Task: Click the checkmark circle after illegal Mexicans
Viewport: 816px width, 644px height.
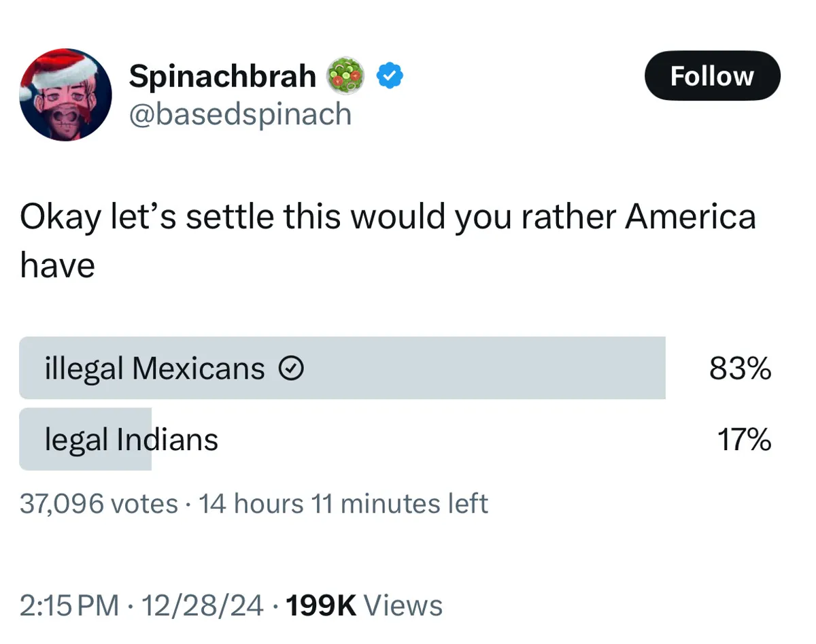Action: pos(291,369)
